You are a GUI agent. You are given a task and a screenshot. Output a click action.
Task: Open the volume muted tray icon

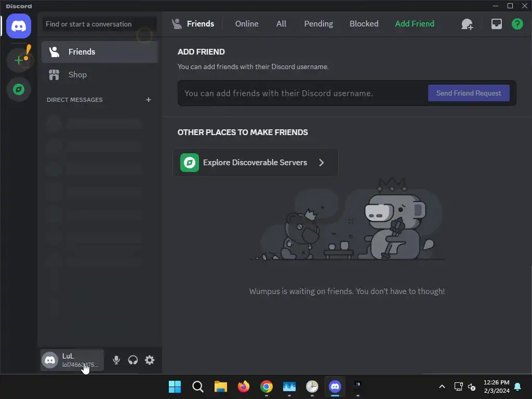472,387
